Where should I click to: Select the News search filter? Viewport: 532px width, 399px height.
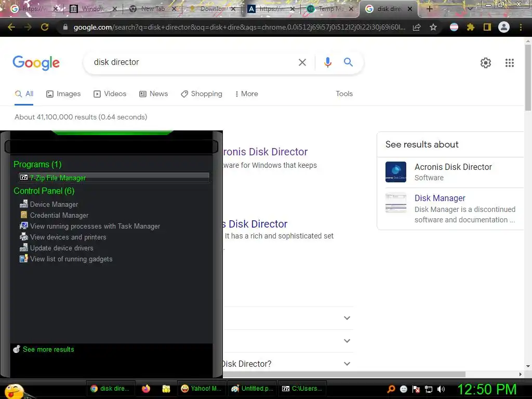(x=153, y=94)
